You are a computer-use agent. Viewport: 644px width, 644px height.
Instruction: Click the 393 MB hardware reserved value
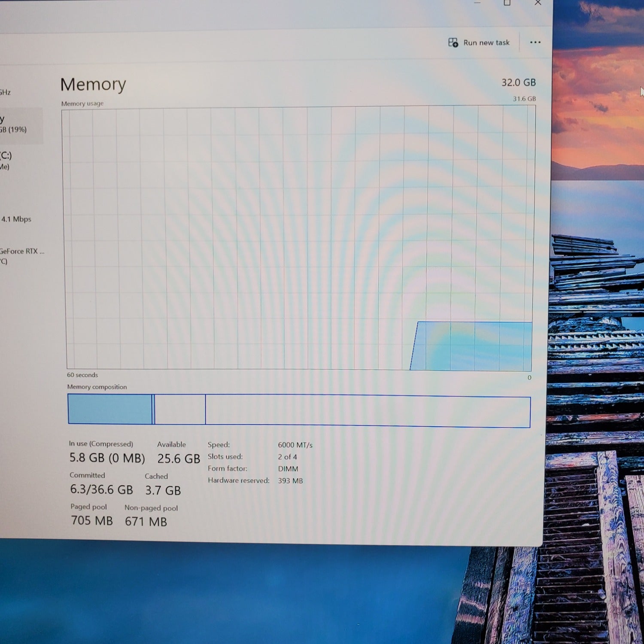(x=290, y=481)
